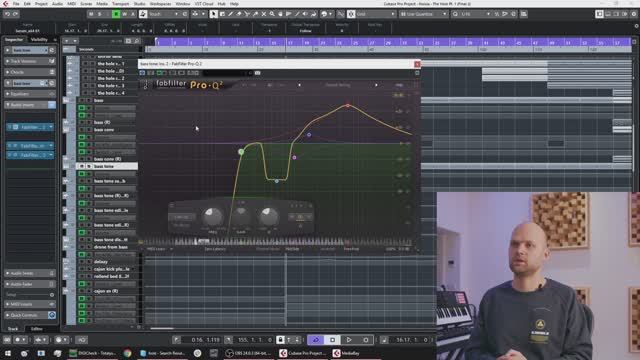This screenshot has height=360, width=640.
Task: Mute the 'bass' folder track
Action: (x=82, y=100)
